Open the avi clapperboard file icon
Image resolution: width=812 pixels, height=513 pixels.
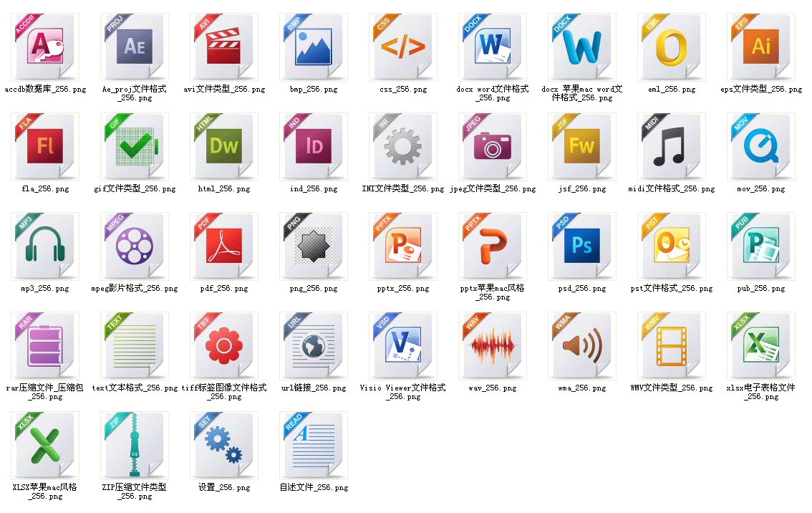[224, 47]
